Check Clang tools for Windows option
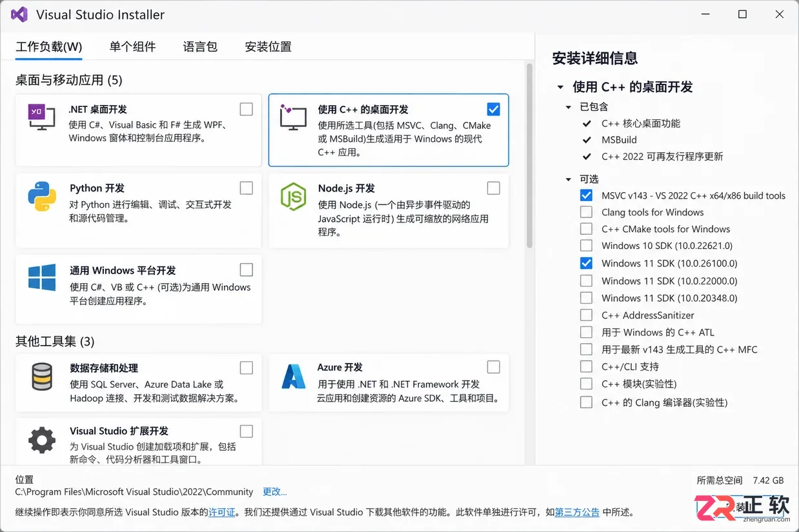Screen dimensions: 799x532 tap(586, 212)
